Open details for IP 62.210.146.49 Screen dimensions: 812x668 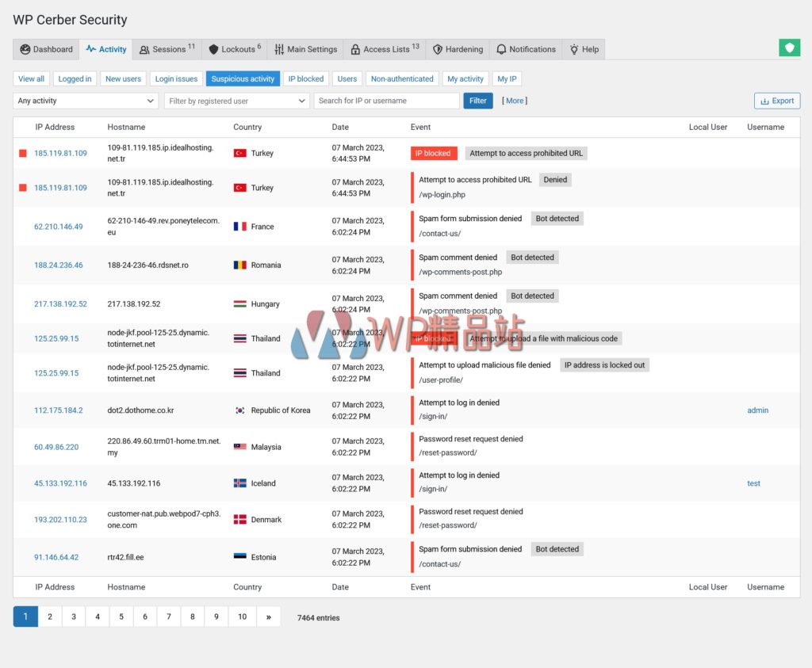coord(59,226)
